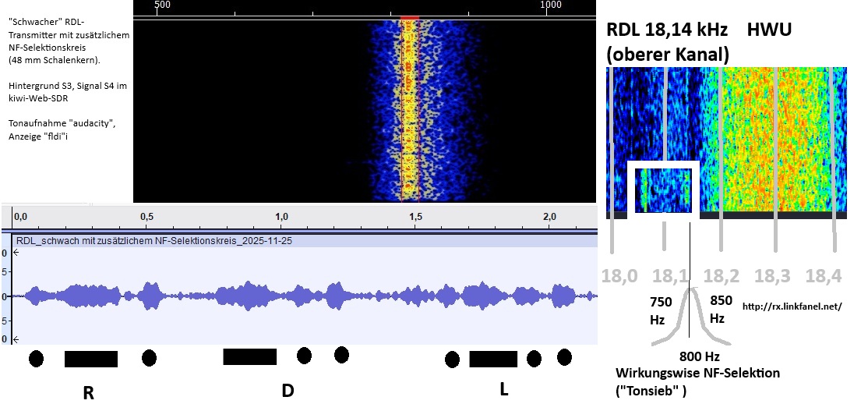868x411 pixels.
Task: Click the 1,0 mark on the Audacity timeline
Action: (282, 216)
